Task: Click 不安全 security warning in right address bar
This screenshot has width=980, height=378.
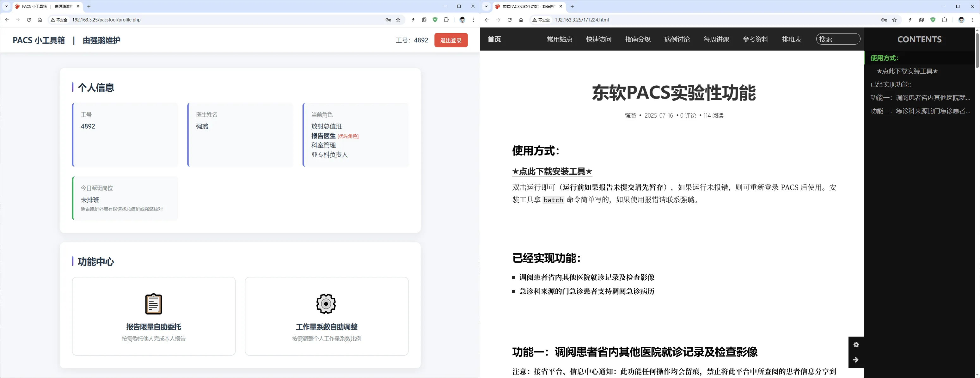Action: tap(541, 20)
